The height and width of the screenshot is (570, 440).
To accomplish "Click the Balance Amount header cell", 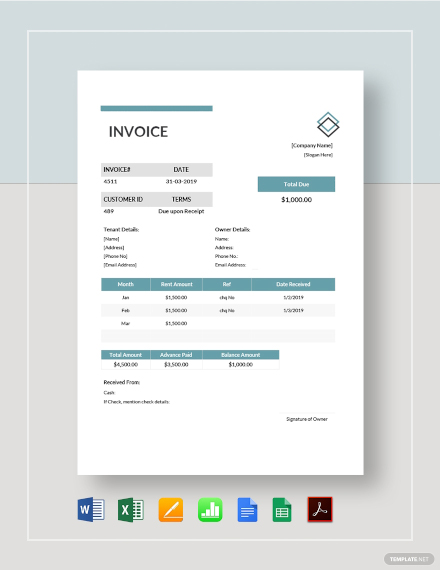I will [x=241, y=355].
